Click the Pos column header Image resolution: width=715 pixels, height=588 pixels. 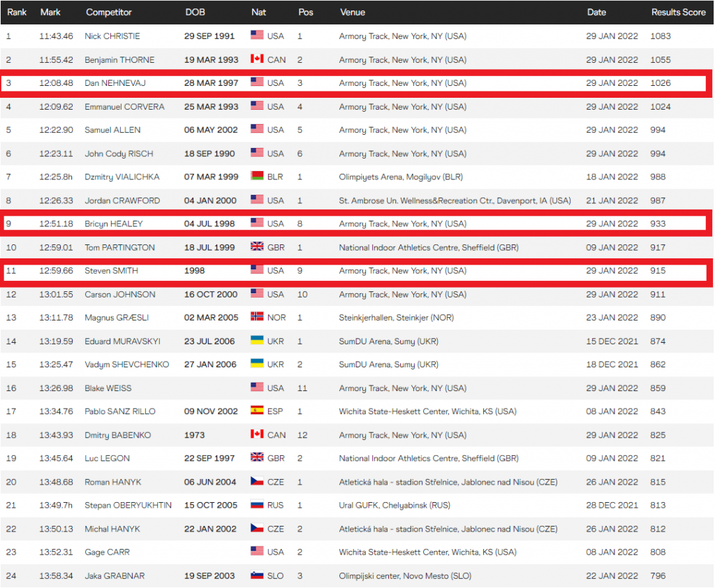(x=306, y=13)
